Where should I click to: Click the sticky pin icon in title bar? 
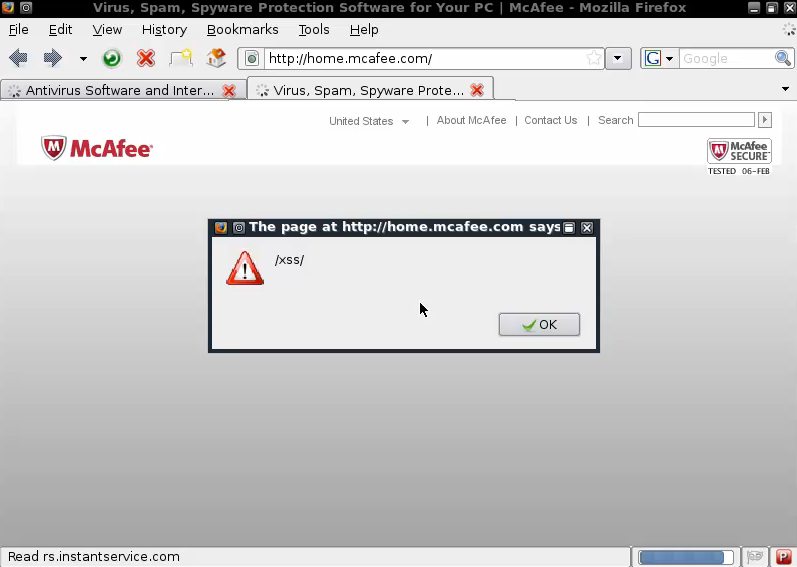26,8
